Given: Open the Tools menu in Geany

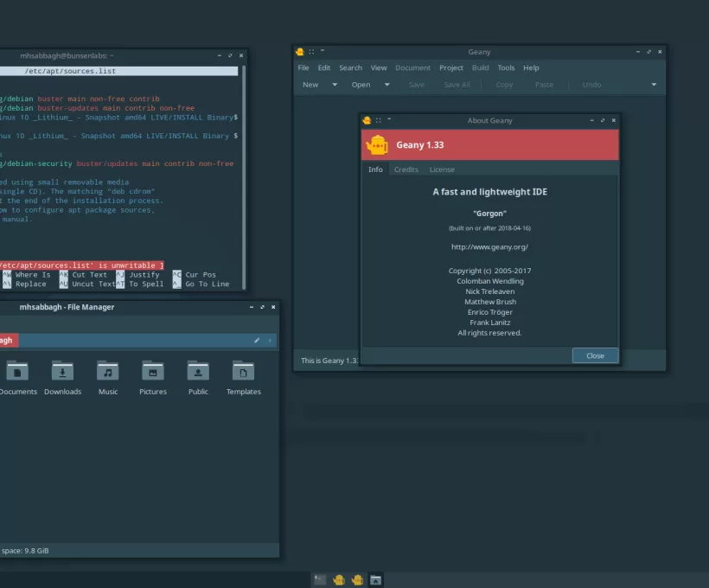Looking at the screenshot, I should [x=506, y=67].
